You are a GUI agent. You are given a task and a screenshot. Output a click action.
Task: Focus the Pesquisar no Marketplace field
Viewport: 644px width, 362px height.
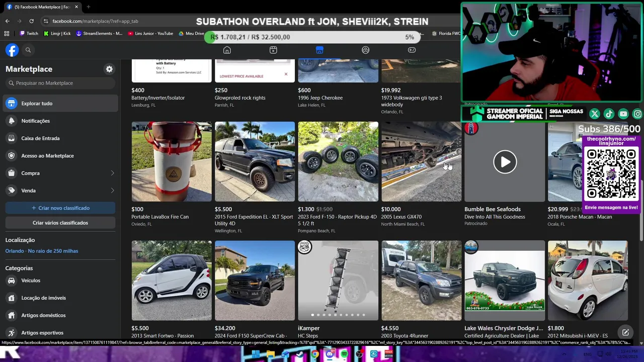[x=60, y=83]
